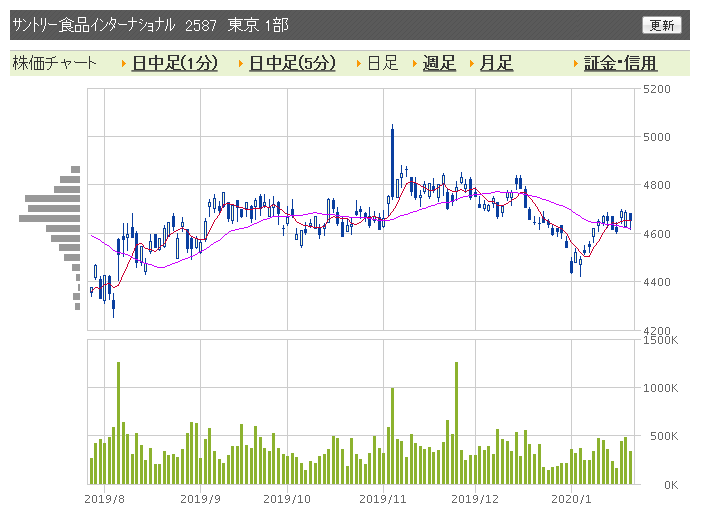This screenshot has width=701, height=520.
Task: Click the 2019/8 date axis label
Action: point(104,499)
